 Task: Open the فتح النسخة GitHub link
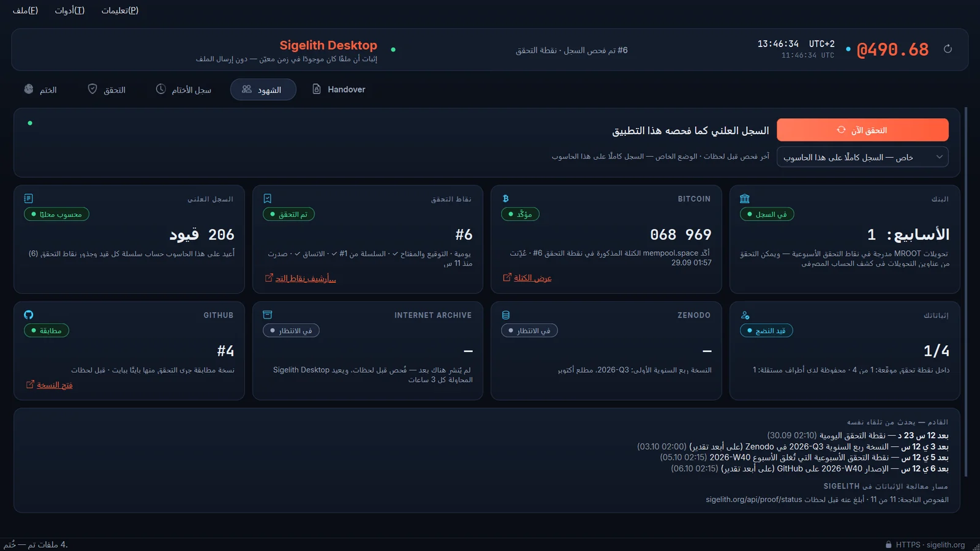pos(55,384)
